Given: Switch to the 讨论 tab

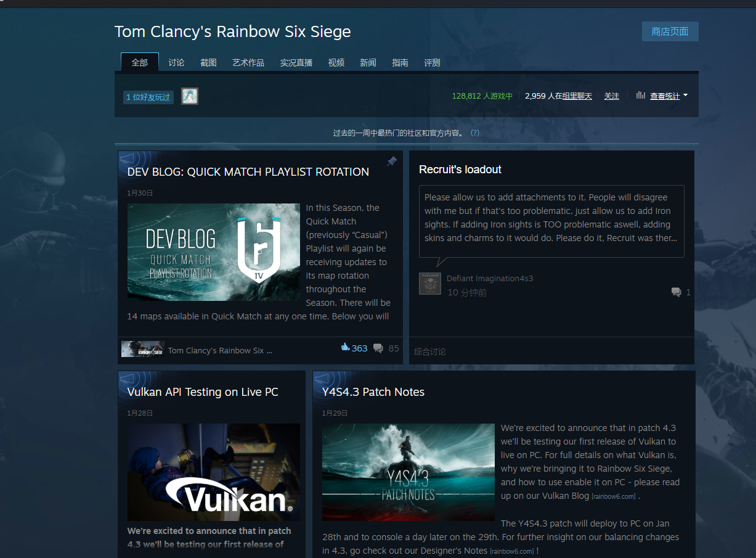Looking at the screenshot, I should click(176, 62).
